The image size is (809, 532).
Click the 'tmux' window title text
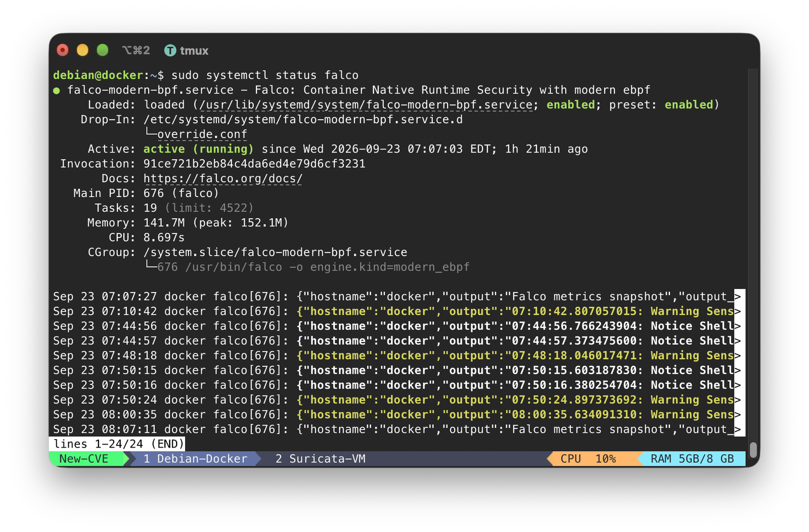click(x=194, y=51)
